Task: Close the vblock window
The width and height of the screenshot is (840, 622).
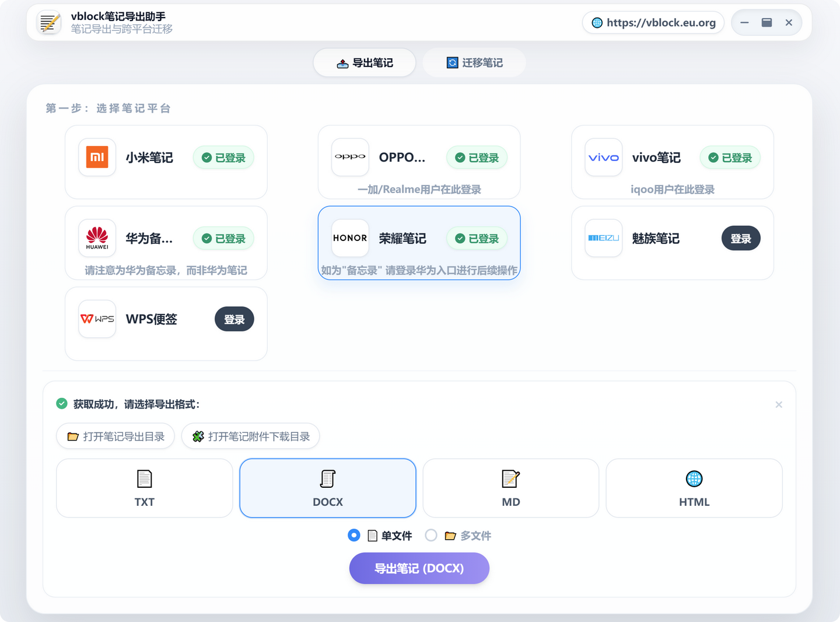Action: (789, 23)
